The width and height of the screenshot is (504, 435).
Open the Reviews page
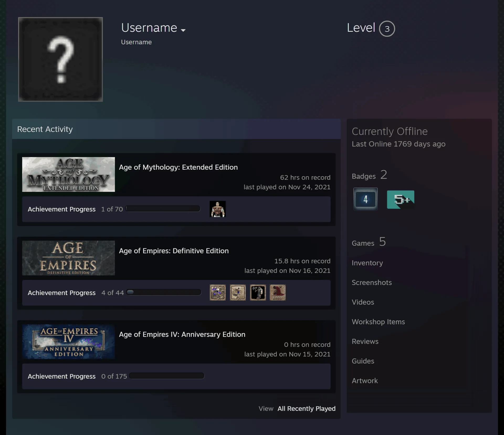click(x=365, y=342)
